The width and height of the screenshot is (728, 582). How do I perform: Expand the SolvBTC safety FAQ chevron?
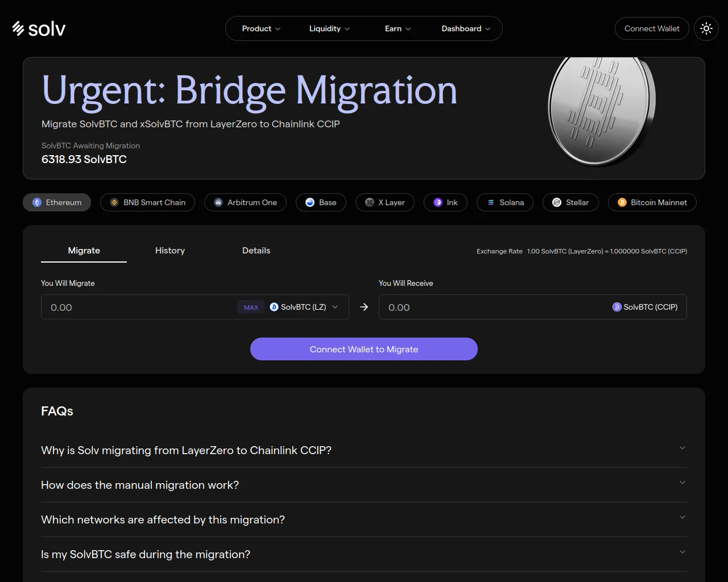(x=682, y=552)
